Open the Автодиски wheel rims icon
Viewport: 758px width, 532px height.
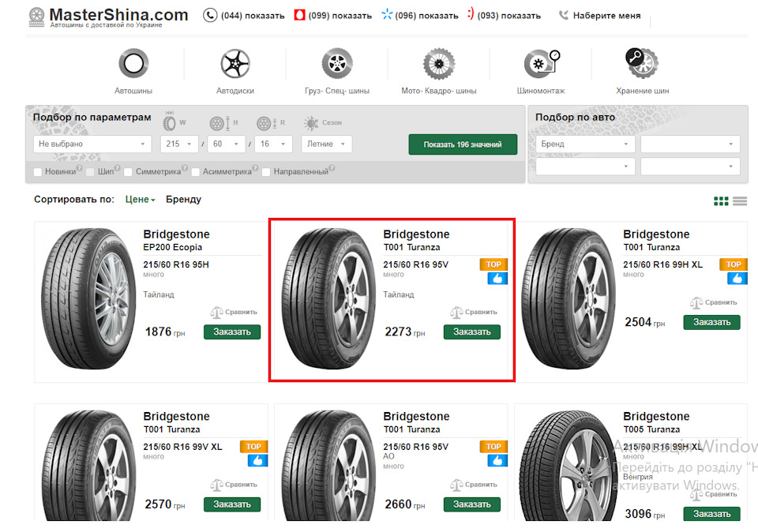pyautogui.click(x=235, y=63)
